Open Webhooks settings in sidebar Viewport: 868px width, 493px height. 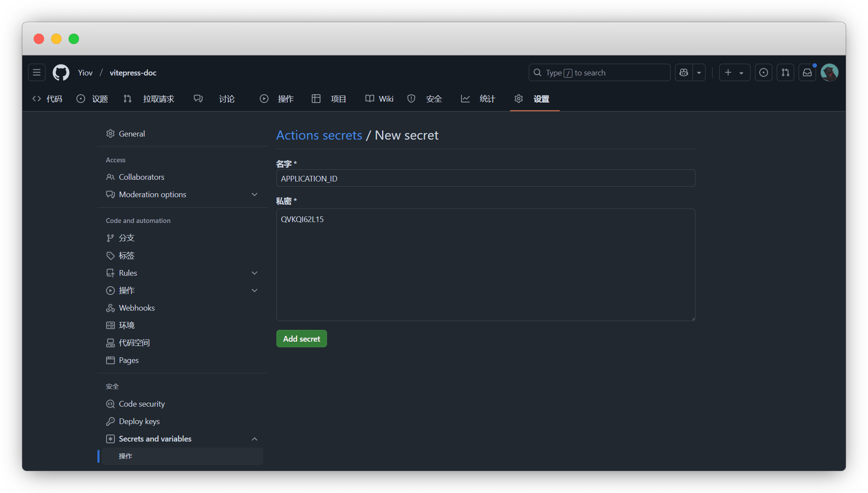[137, 308]
